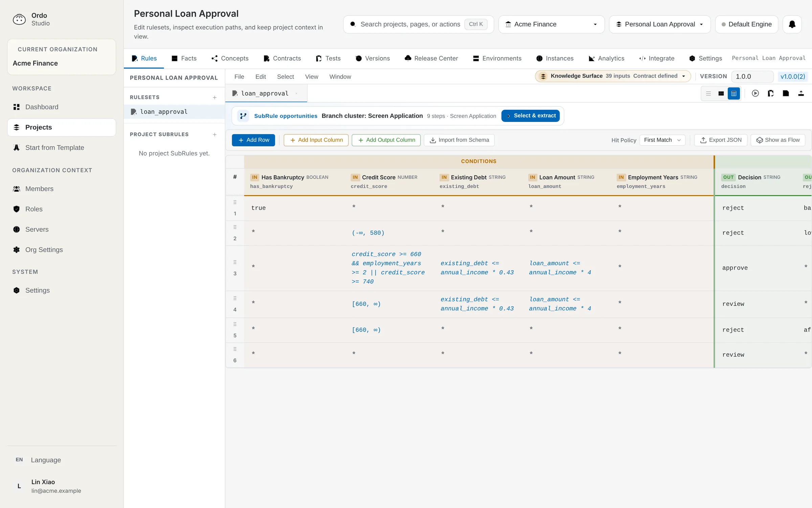Open Language selector EN

click(x=62, y=460)
